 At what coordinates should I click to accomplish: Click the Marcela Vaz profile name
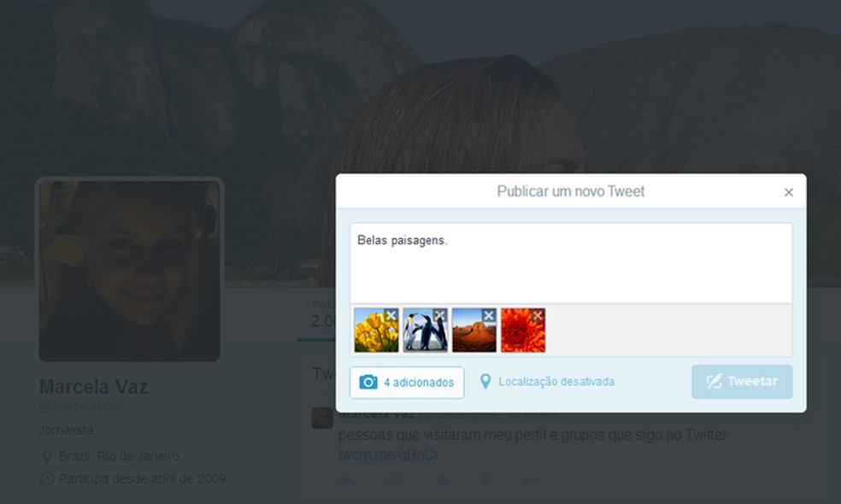pyautogui.click(x=93, y=387)
